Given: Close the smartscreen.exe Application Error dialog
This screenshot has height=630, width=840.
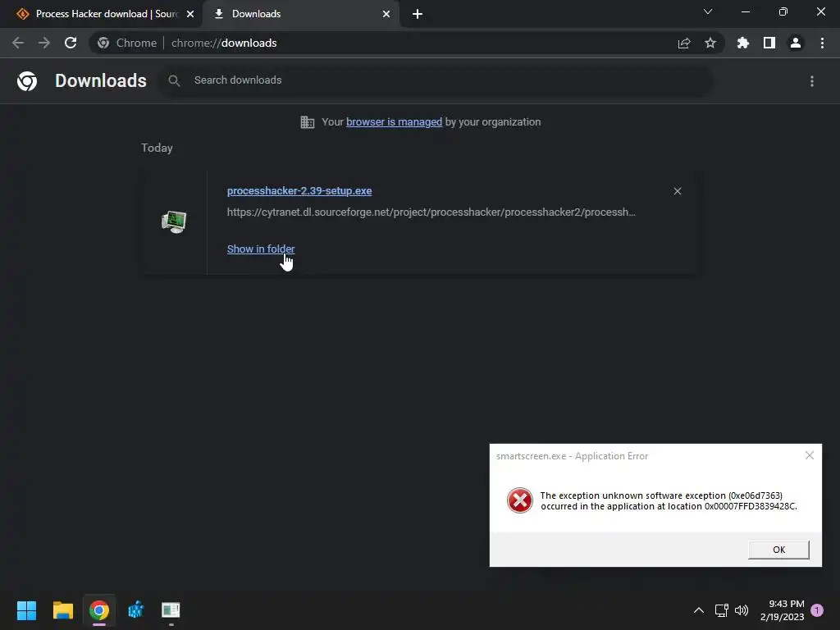Looking at the screenshot, I should click(x=810, y=455).
